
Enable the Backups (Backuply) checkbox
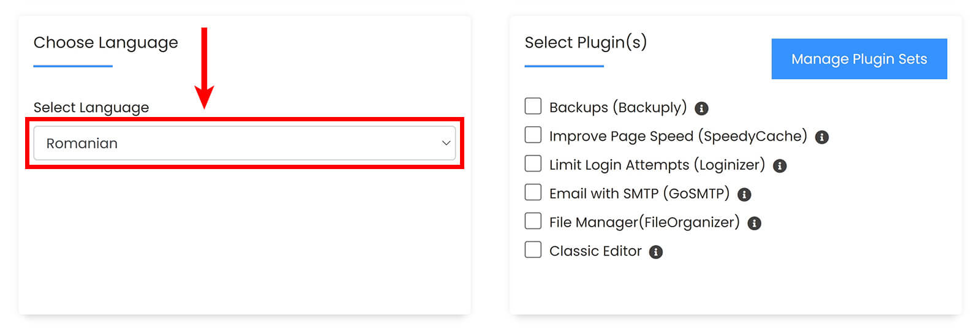pos(533,106)
